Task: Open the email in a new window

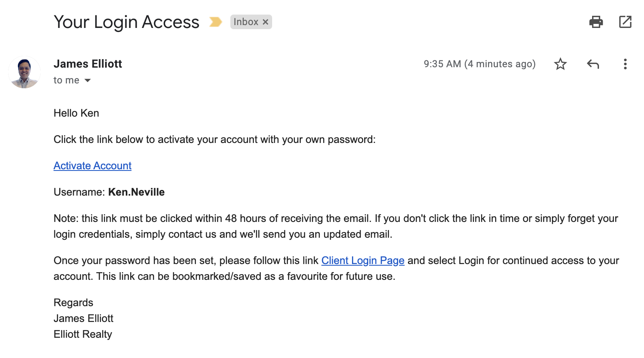Action: coord(625,22)
